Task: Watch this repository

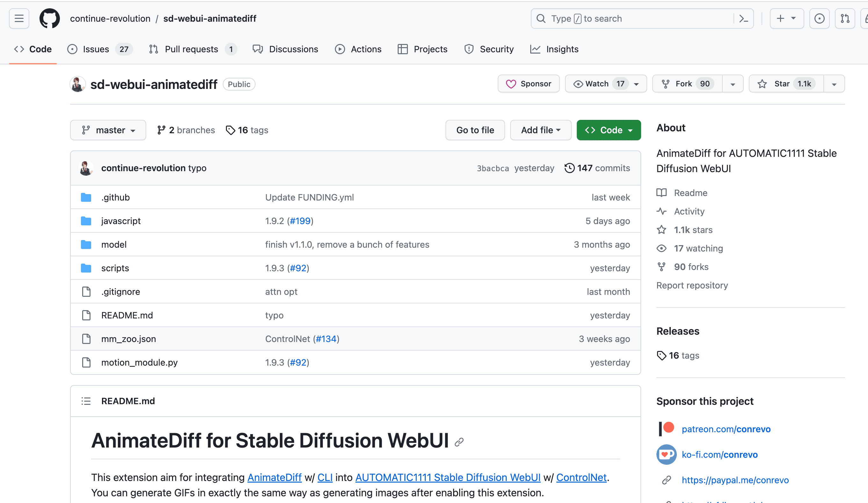Action: click(x=606, y=84)
